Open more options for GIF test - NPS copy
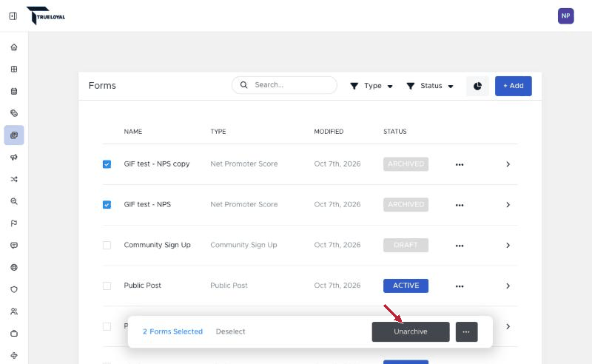Viewport: 592px width, 364px height. (x=460, y=164)
